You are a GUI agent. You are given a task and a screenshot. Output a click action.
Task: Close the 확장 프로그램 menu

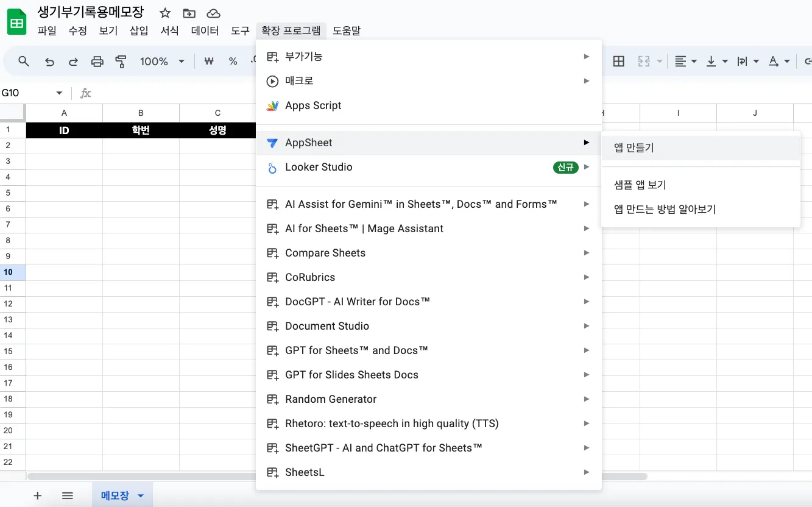pos(291,30)
